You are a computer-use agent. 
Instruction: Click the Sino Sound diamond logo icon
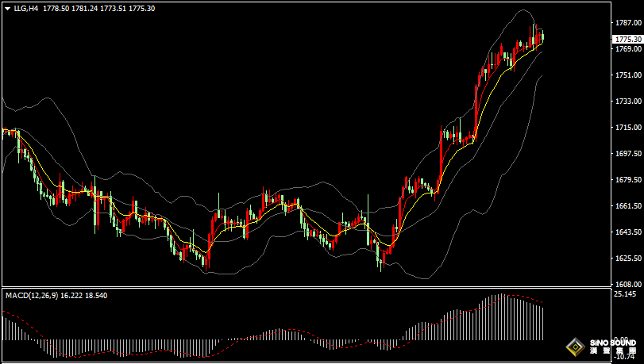point(575,347)
